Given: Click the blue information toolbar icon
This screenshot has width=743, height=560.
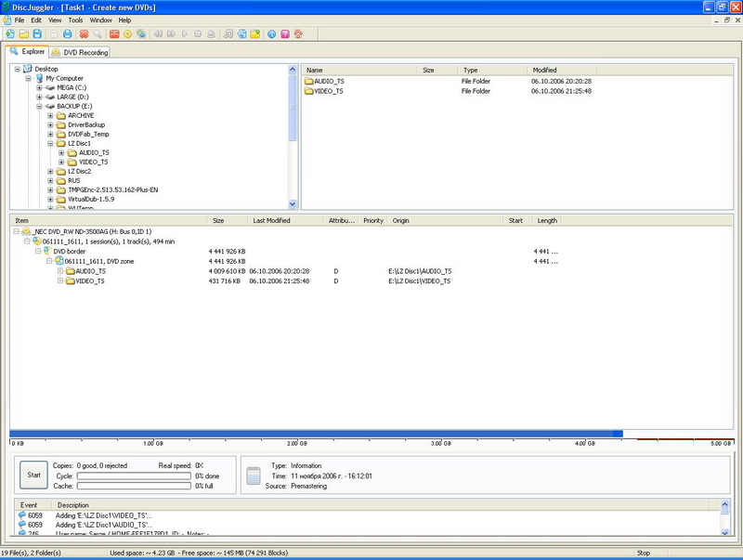Looking at the screenshot, I should [271, 34].
